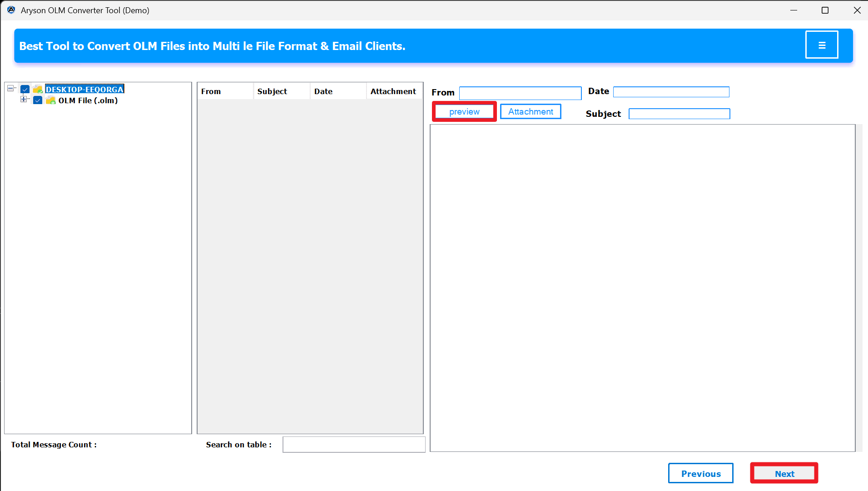Collapse the DESKTOP-EEQORGA tree node
Screen dimensions: 868x491
[x=11, y=88]
